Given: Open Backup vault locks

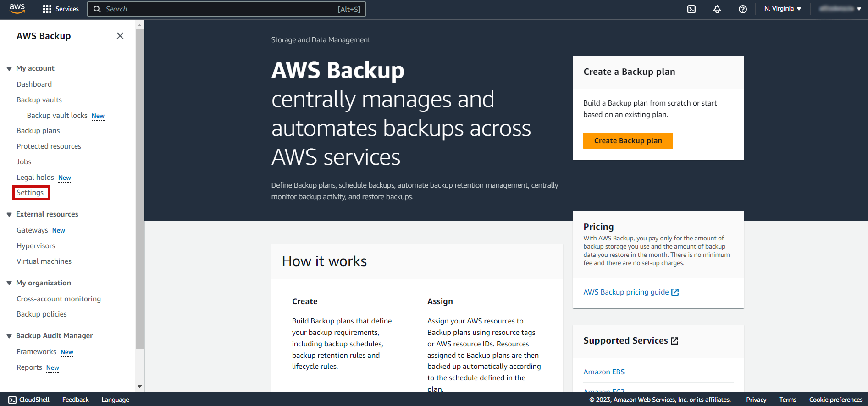Looking at the screenshot, I should (x=57, y=116).
